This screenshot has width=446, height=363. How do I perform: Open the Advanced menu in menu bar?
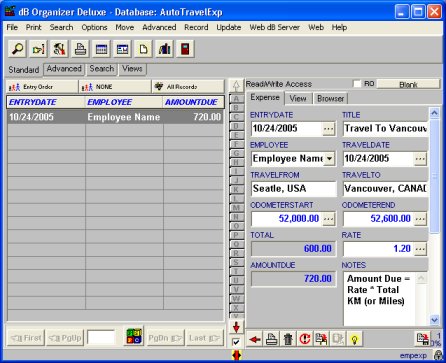[x=159, y=27]
